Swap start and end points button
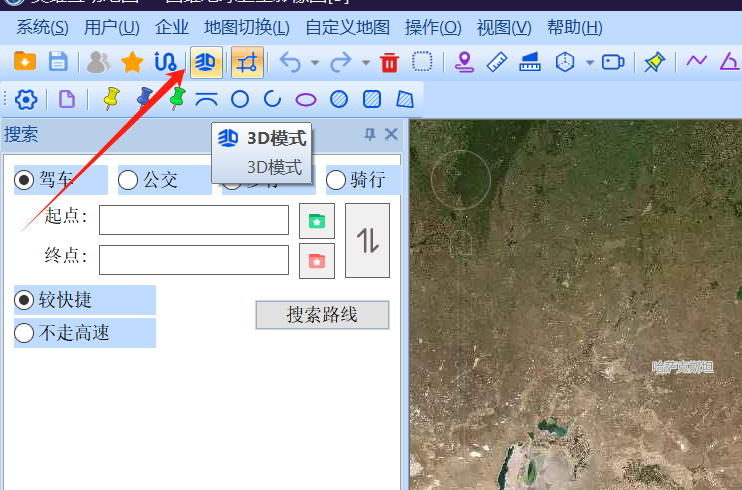 pyautogui.click(x=368, y=241)
